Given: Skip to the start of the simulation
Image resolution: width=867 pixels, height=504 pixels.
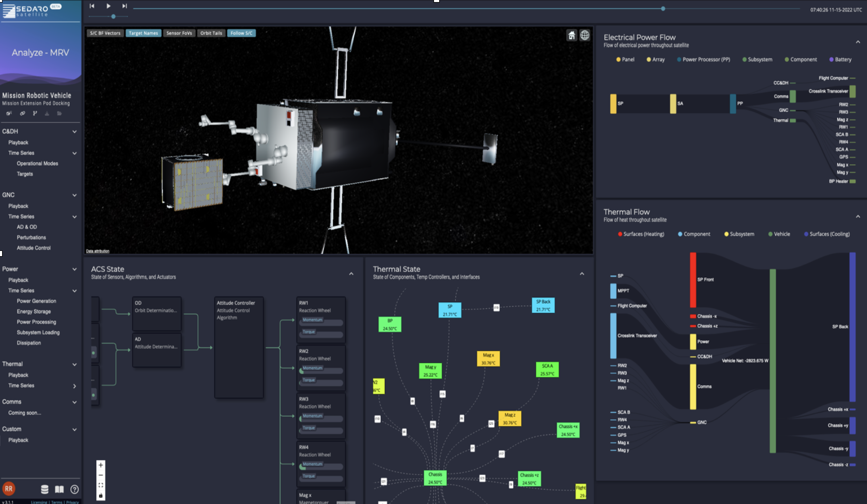Looking at the screenshot, I should pyautogui.click(x=92, y=6).
